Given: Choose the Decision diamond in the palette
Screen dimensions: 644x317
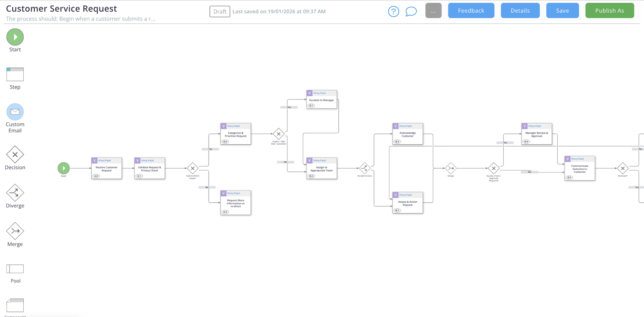Looking at the screenshot, I should click(x=15, y=154).
